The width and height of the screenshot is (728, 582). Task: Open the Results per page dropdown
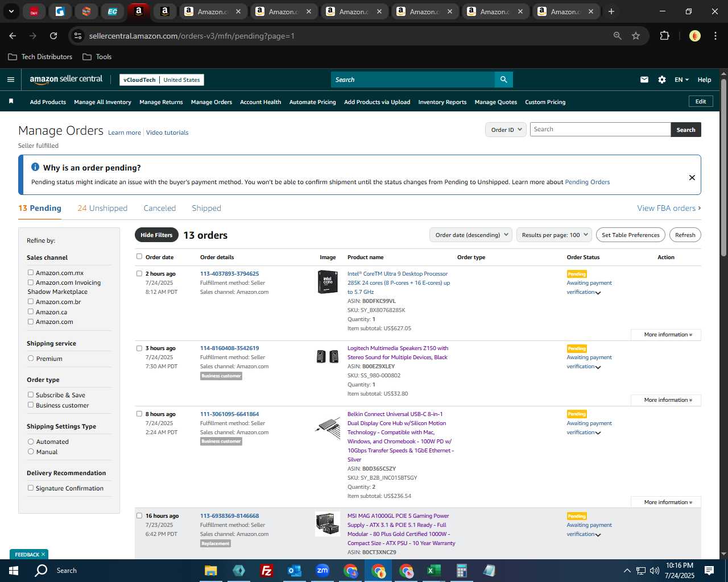coord(554,235)
